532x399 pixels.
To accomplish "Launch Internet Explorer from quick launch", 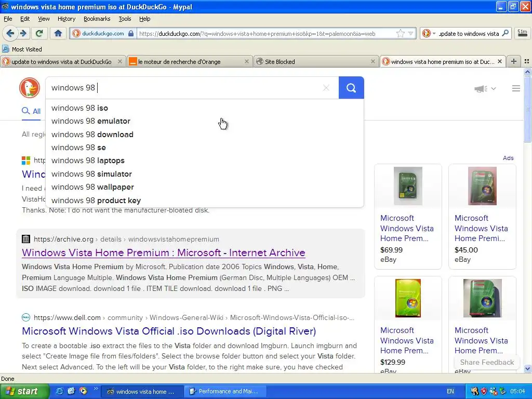I will pyautogui.click(x=59, y=391).
